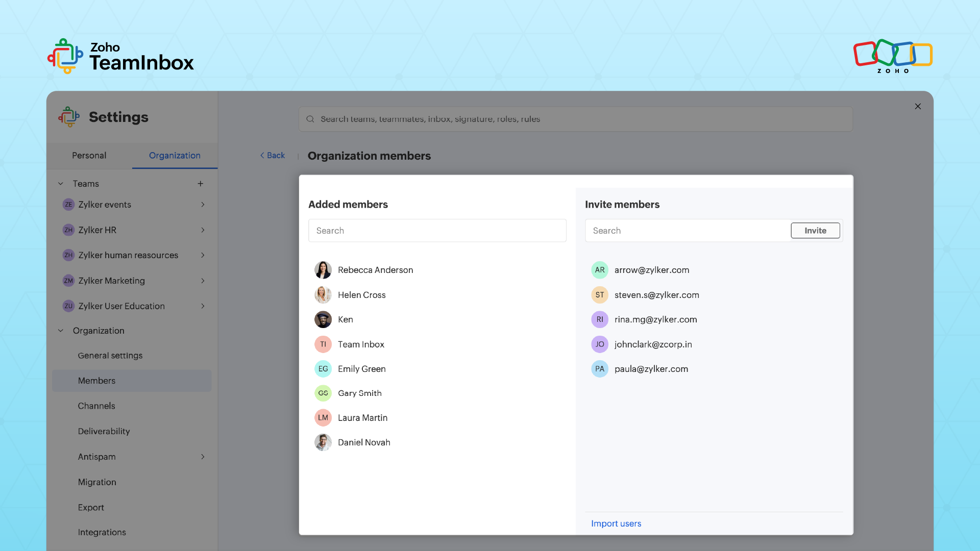The image size is (980, 551).
Task: Select johnclark@zcorp.in in invite list
Action: point(653,344)
